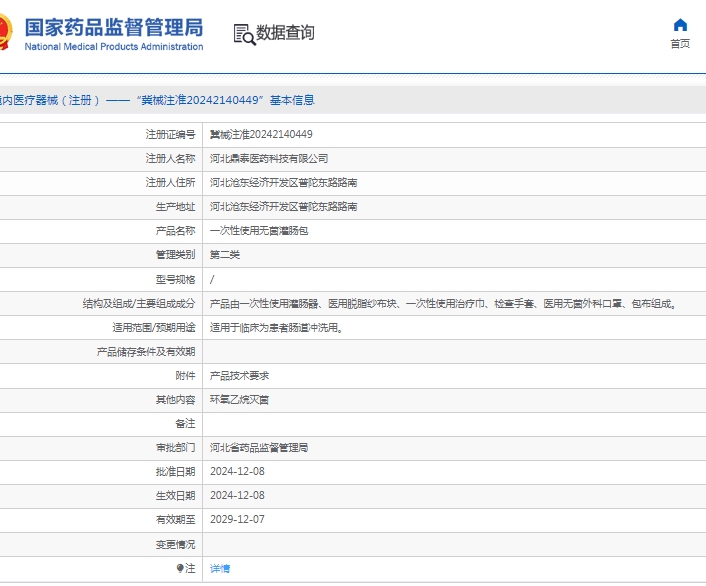Click the national emblem logo

(6, 31)
